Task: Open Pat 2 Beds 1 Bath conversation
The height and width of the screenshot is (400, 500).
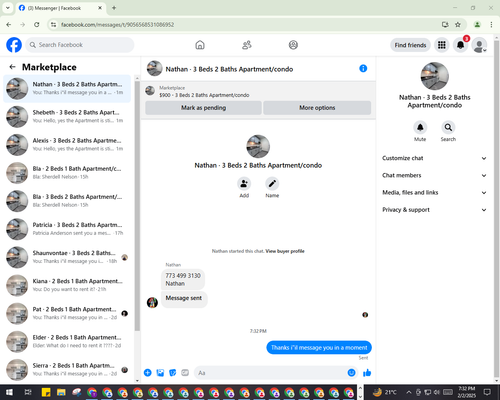Action: [x=67, y=313]
